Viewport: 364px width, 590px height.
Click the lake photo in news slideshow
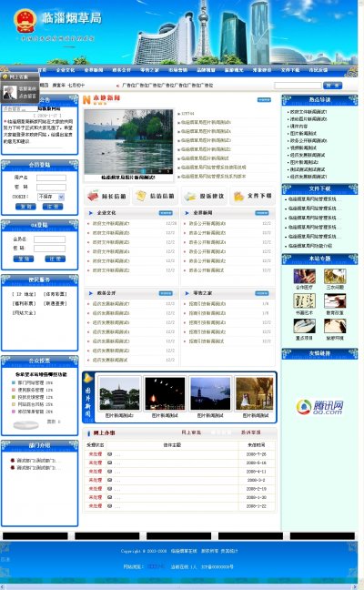pos(128,142)
